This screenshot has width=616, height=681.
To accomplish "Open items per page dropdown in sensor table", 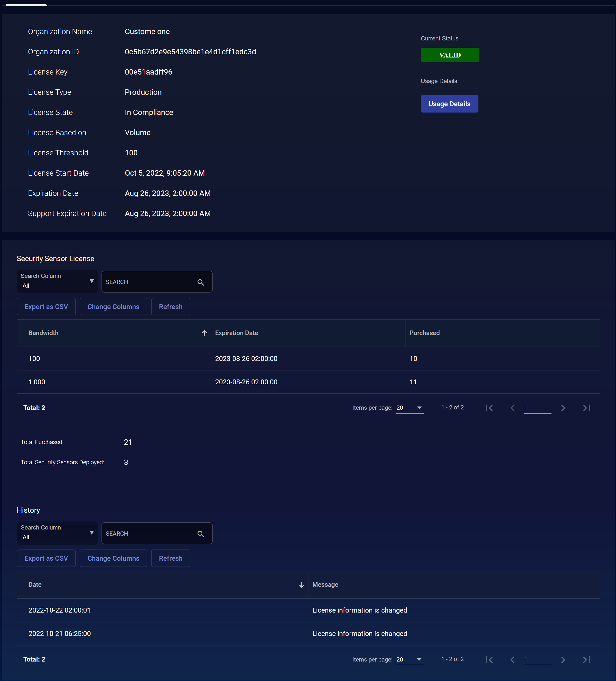I will tap(410, 408).
